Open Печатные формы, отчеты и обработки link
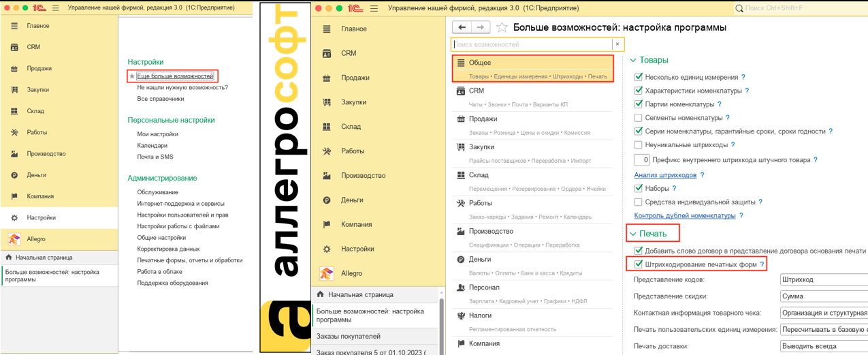This screenshot has height=355, width=868. tap(190, 260)
